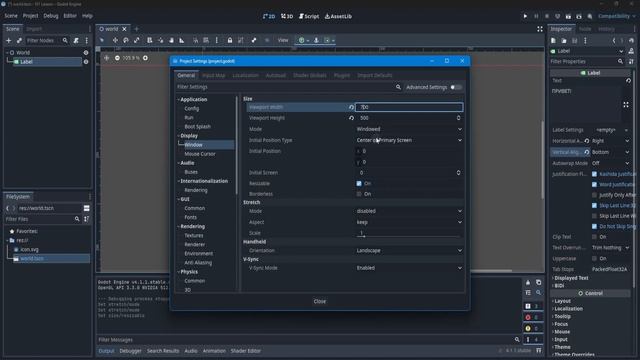Click the Viewport Width input field

click(409, 107)
